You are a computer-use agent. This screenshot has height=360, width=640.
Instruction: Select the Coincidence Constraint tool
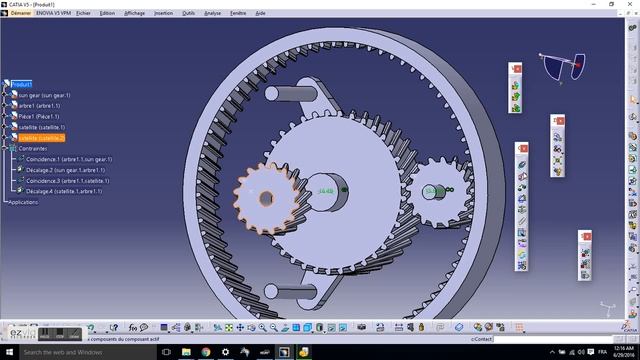[522, 165]
